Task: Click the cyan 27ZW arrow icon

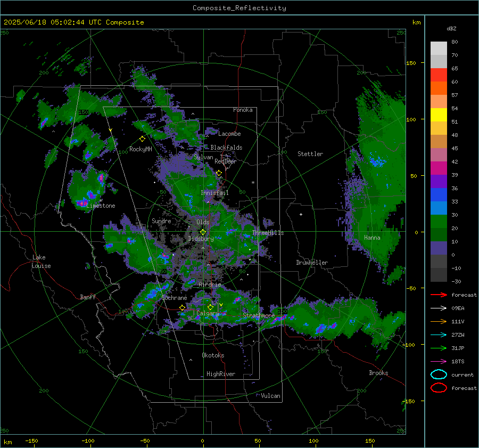Action: [x=439, y=335]
